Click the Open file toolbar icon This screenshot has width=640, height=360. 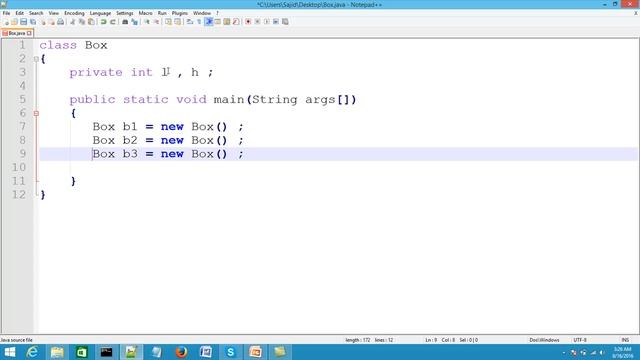click(x=14, y=22)
